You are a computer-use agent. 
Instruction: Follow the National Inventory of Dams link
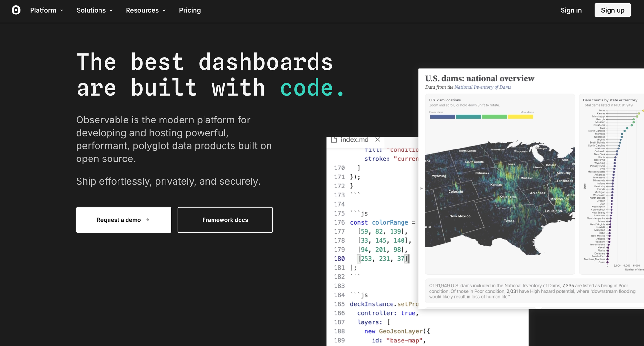pyautogui.click(x=482, y=87)
